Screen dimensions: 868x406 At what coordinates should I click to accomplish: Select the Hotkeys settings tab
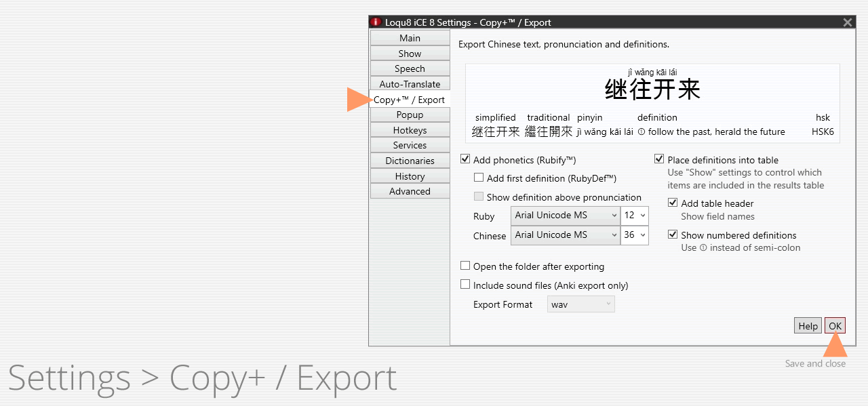[x=410, y=129]
